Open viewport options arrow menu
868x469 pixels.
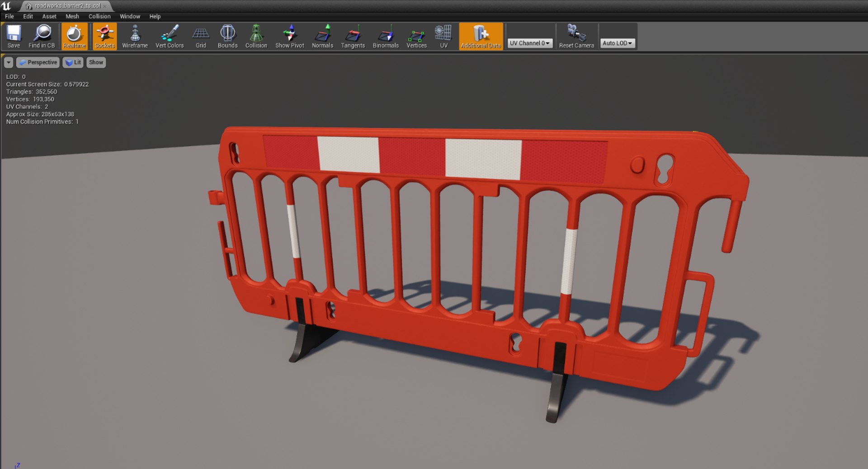[x=9, y=62]
